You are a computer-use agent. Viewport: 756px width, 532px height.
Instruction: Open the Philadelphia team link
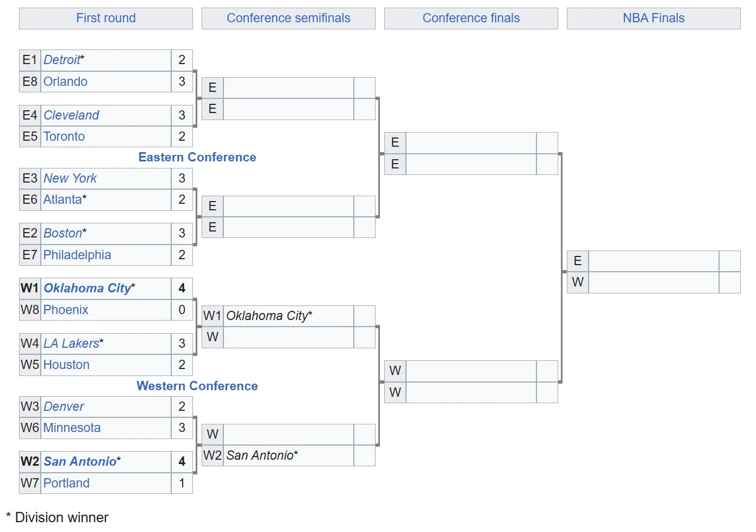[77, 255]
